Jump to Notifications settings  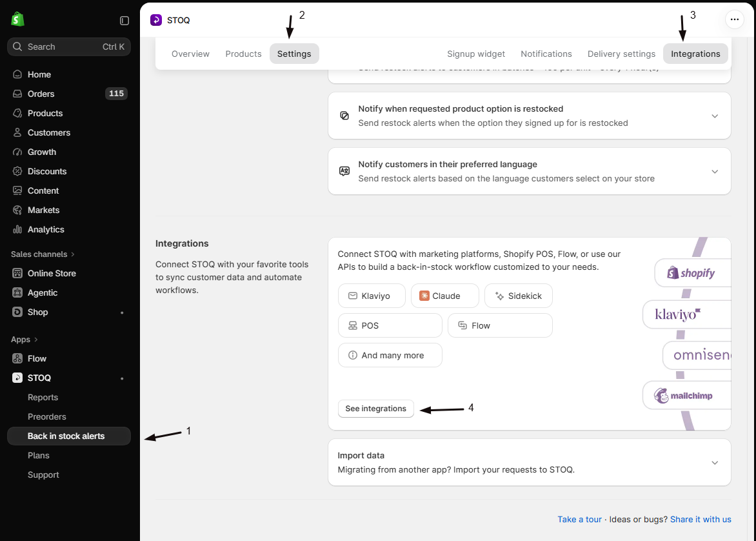coord(546,54)
